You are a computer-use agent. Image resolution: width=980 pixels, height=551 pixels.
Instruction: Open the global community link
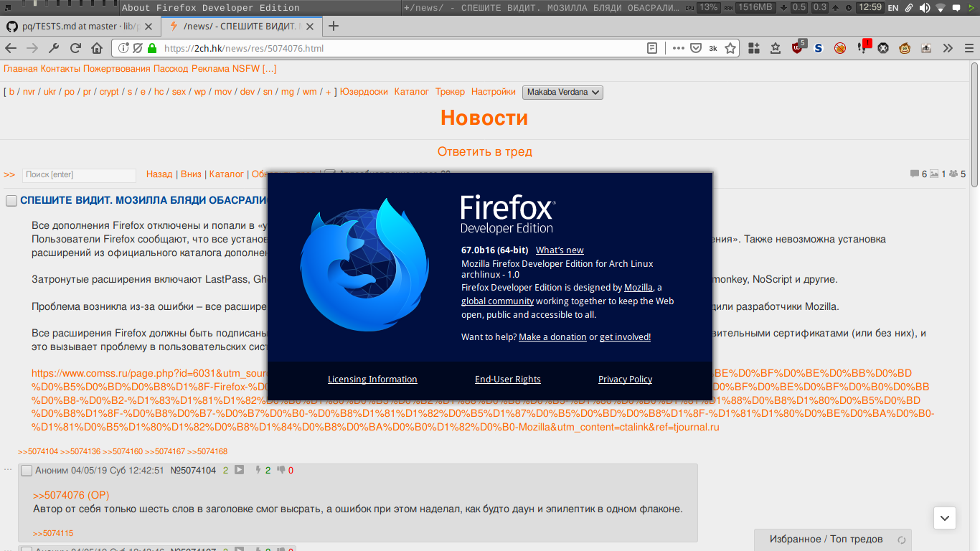[x=497, y=301]
